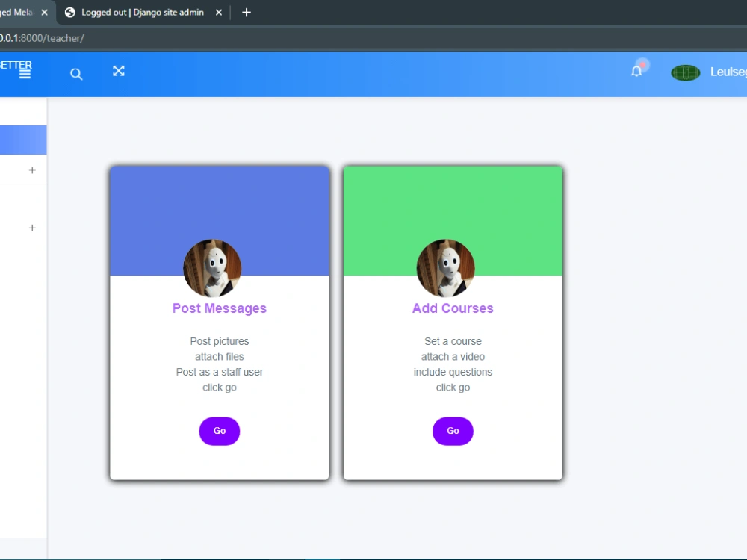Click the Go button under Add Courses
The height and width of the screenshot is (560, 747).
pos(453,431)
